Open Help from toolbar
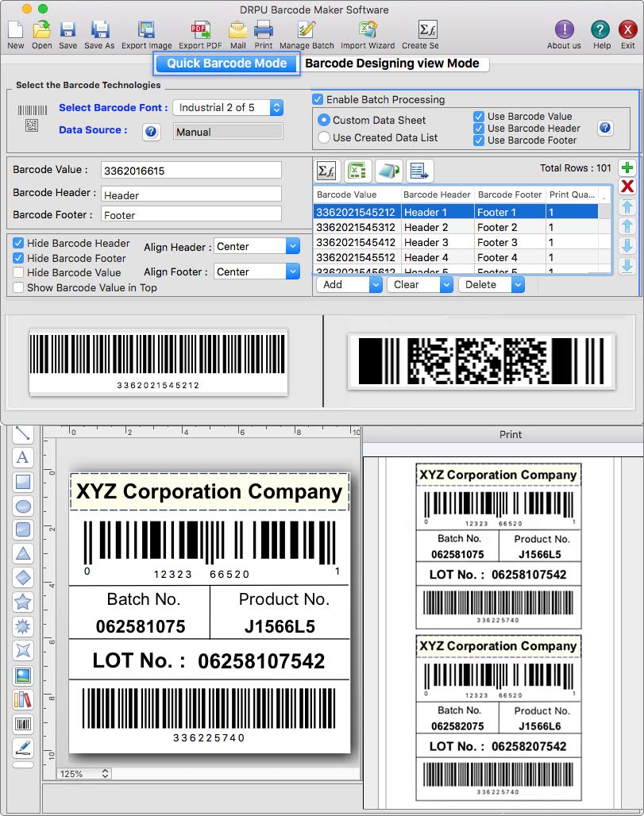The width and height of the screenshot is (644, 816). pyautogui.click(x=600, y=29)
